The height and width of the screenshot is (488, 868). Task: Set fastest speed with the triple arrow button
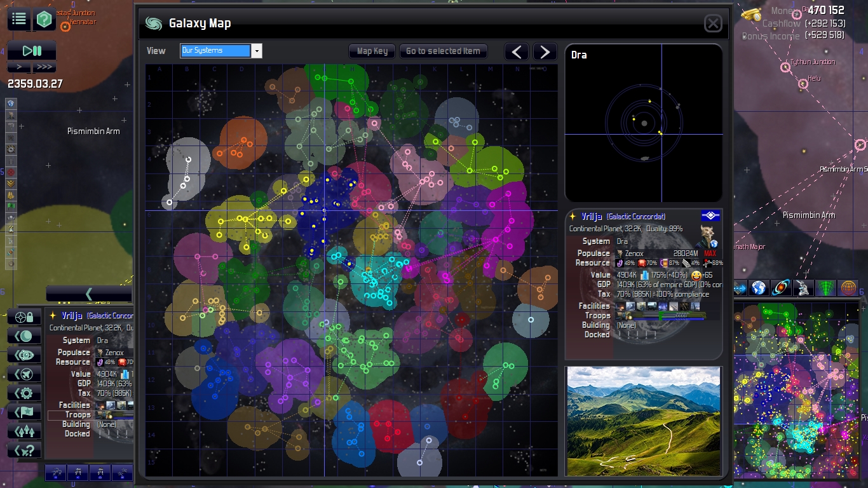(44, 67)
